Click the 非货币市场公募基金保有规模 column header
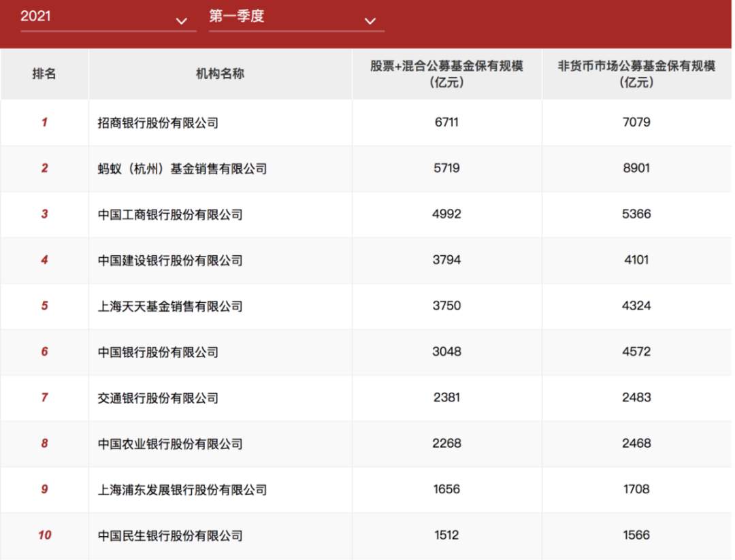The height and width of the screenshot is (560, 735). tap(636, 73)
